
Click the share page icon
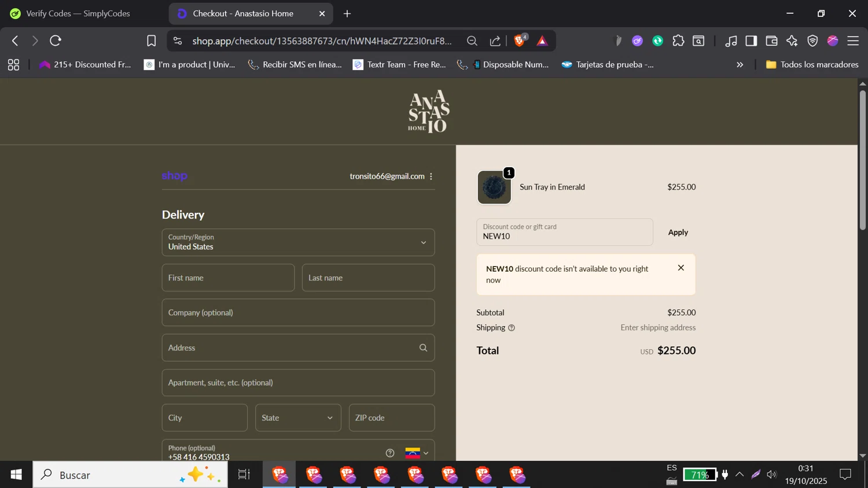[x=495, y=40]
